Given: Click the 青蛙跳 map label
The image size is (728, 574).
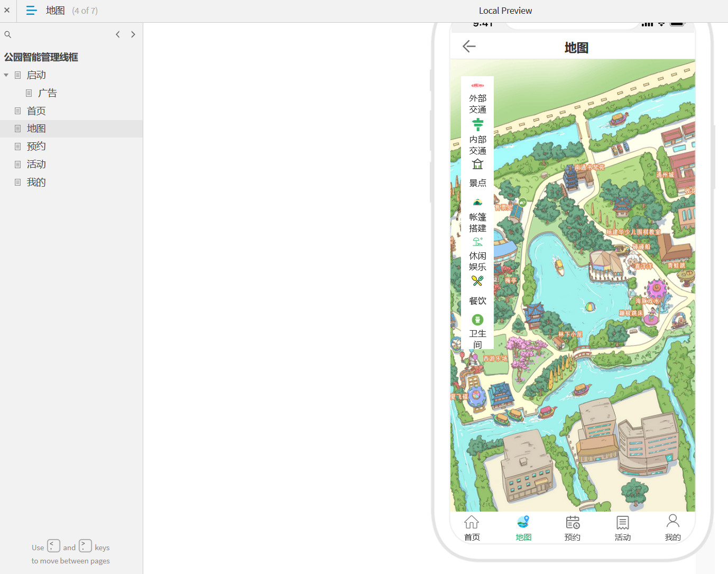Looking at the screenshot, I should (676, 266).
